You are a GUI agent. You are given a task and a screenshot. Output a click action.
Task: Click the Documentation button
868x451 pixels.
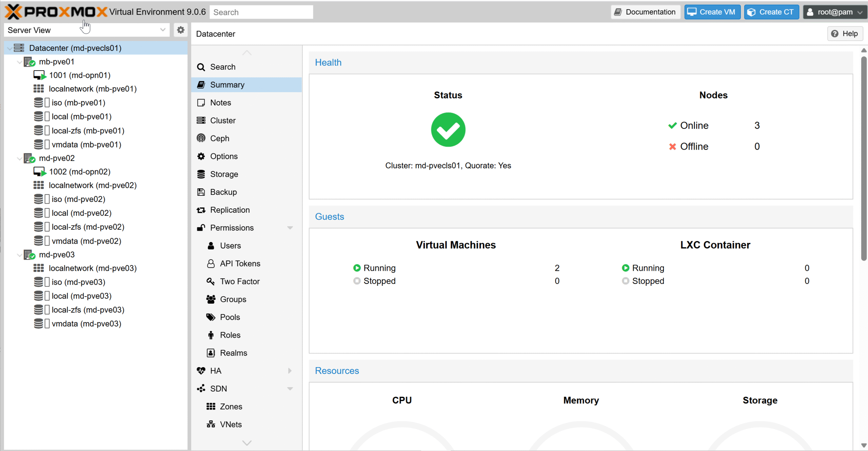pyautogui.click(x=645, y=12)
